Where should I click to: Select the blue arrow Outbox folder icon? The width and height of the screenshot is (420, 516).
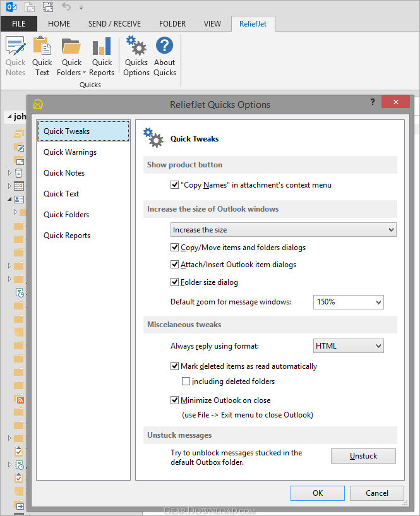(x=19, y=505)
